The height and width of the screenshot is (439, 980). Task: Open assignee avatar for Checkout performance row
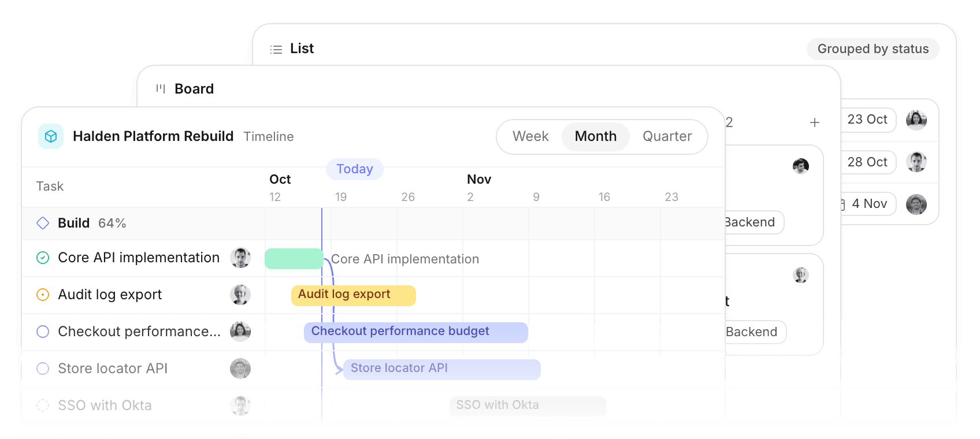pyautogui.click(x=240, y=332)
